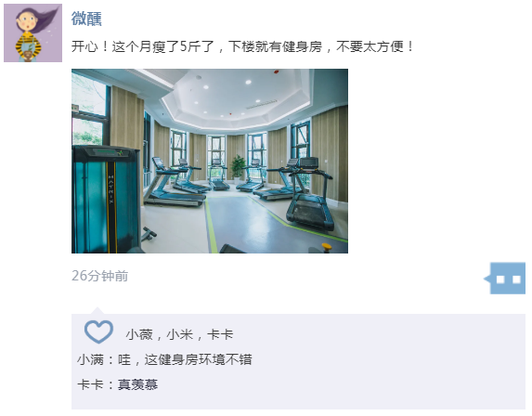Click the yellow knob in the photo's bottom edge
532x416 pixels.
pyautogui.click(x=327, y=246)
